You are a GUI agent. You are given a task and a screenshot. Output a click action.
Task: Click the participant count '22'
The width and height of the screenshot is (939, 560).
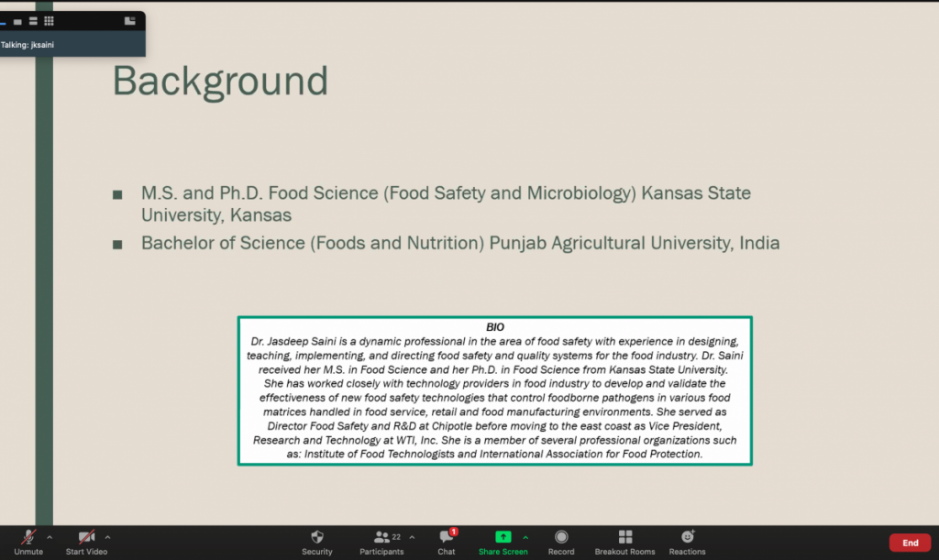[396, 537]
